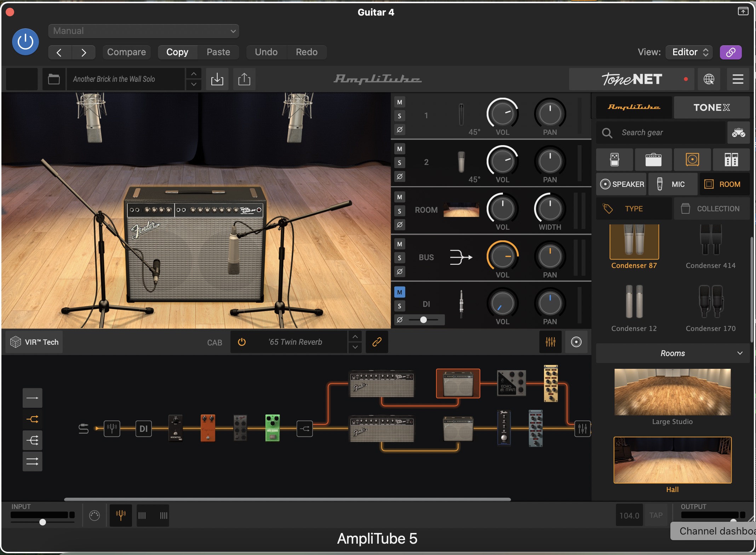756x555 pixels.
Task: Invert phase on mic channel 2
Action: [400, 176]
